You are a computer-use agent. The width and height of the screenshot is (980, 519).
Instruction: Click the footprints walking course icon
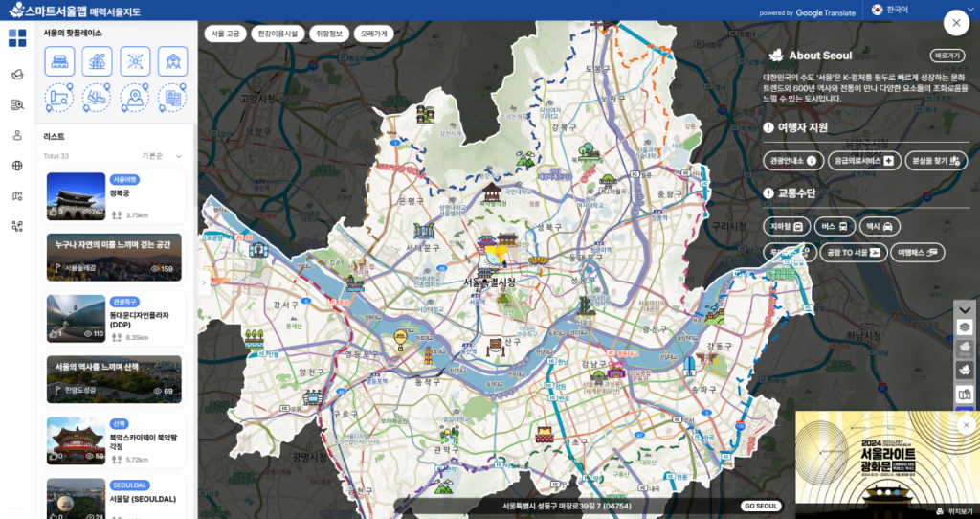coord(97,98)
